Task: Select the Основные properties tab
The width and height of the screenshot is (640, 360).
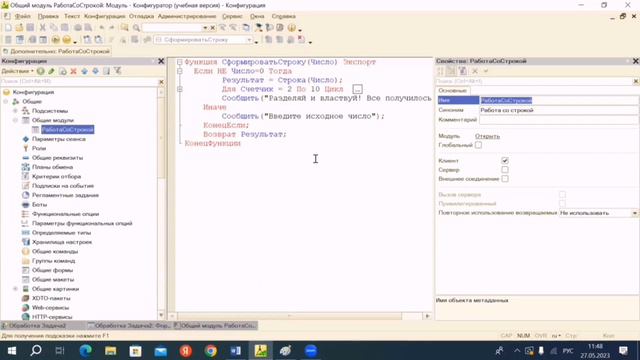Action: pos(452,91)
